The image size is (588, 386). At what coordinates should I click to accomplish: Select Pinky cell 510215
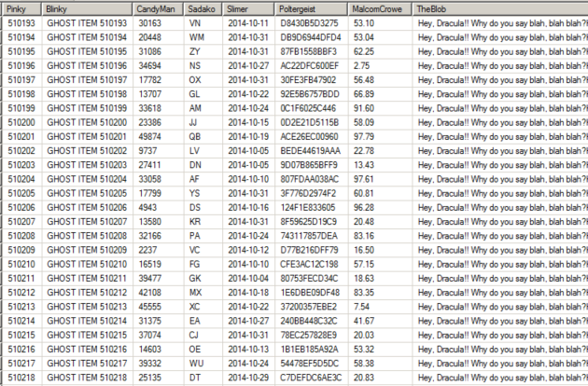pos(21,335)
